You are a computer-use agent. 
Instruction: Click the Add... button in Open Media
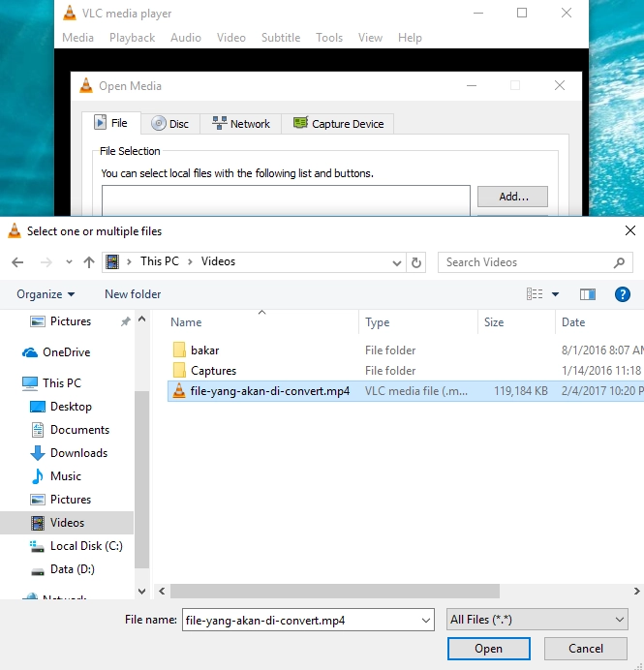513,197
